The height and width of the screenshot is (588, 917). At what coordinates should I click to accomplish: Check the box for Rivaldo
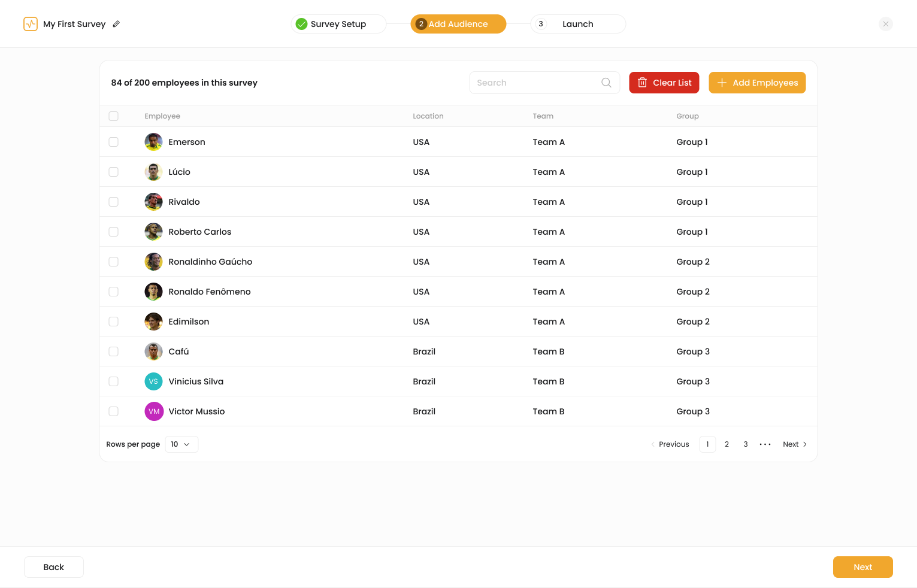[x=113, y=202]
